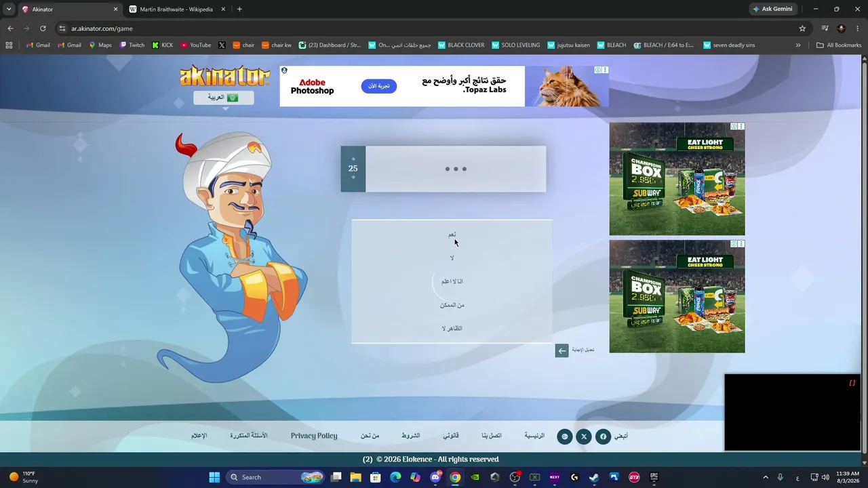
Task: Open the الأسئلة المتكررة (FAQ) footer link
Action: coord(249,436)
